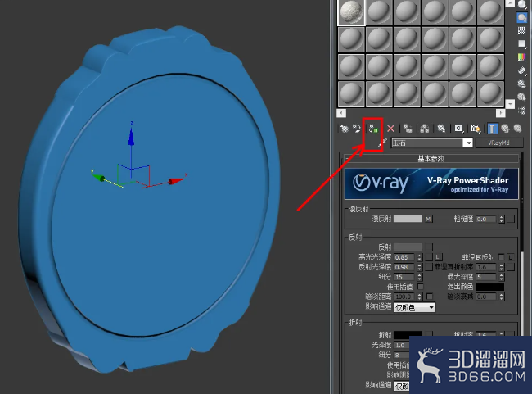
Task: Click green Y axis arrow of gizmo
Action: (x=99, y=178)
